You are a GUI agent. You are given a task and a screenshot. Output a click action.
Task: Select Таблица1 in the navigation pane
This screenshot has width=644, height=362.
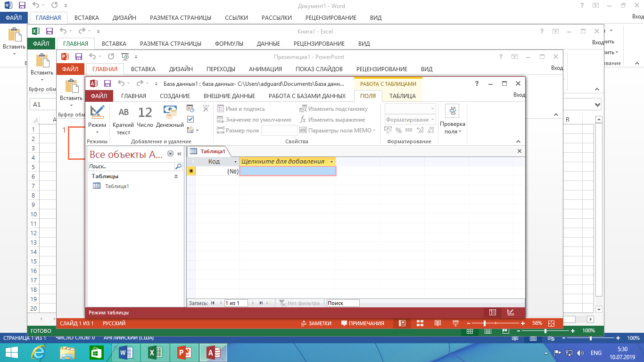(x=117, y=186)
